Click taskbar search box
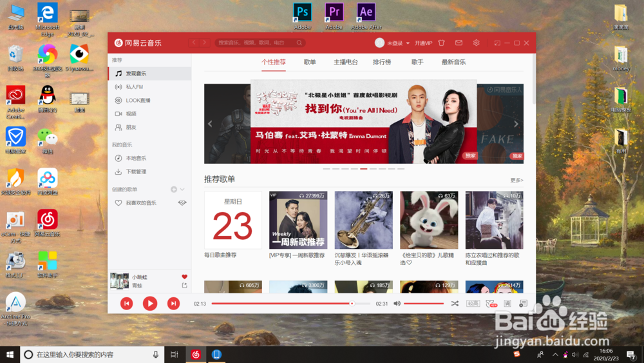Screen dimensions: 644x363 [92, 355]
